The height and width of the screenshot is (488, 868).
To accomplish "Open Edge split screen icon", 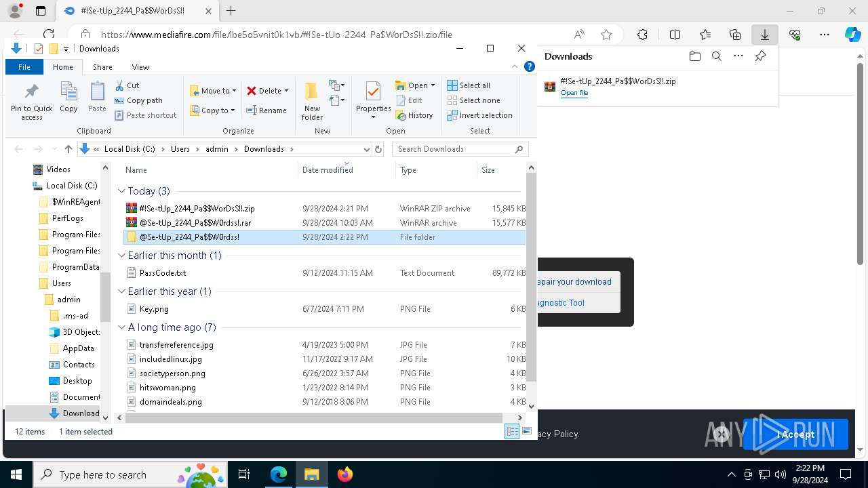I will (675, 35).
